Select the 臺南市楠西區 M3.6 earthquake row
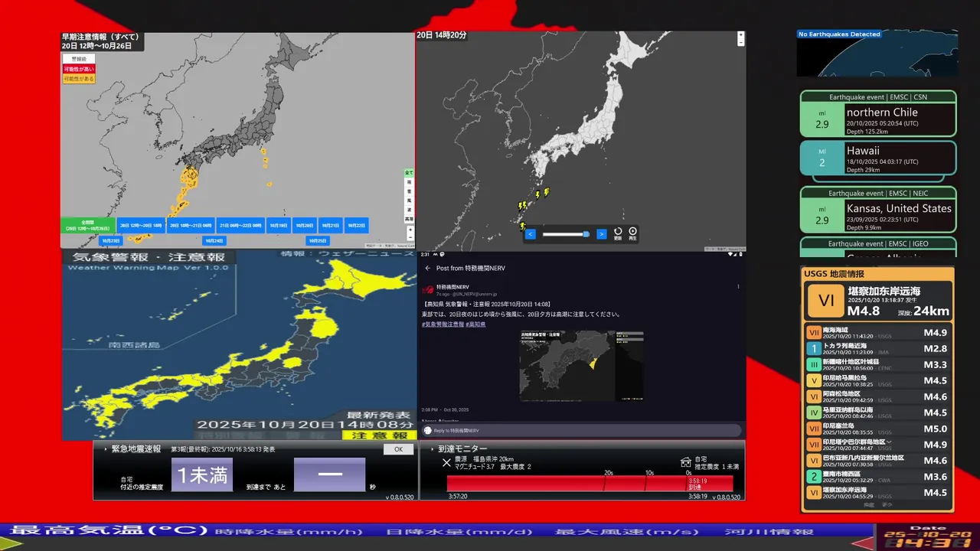 878,476
